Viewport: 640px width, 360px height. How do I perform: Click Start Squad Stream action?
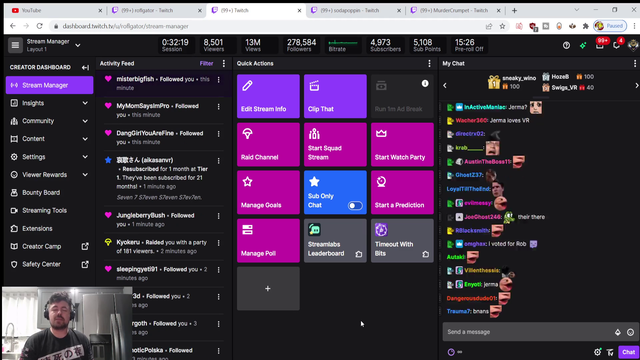[335, 144]
